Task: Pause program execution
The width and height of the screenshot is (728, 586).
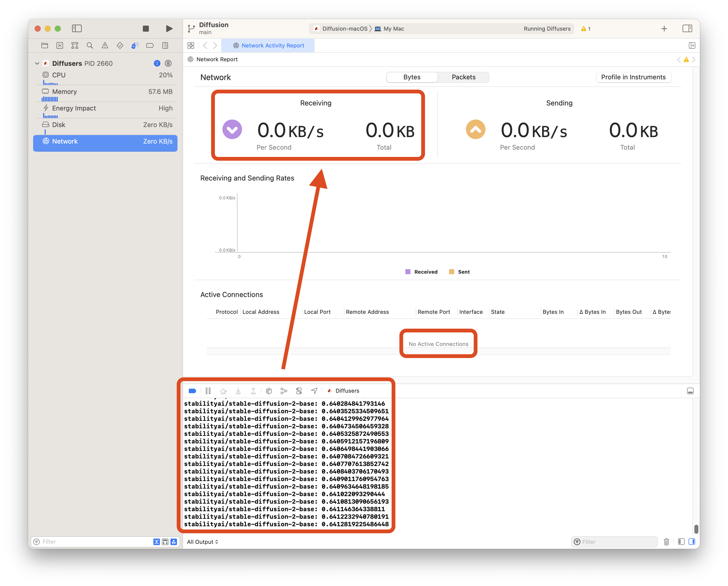Action: tap(208, 391)
